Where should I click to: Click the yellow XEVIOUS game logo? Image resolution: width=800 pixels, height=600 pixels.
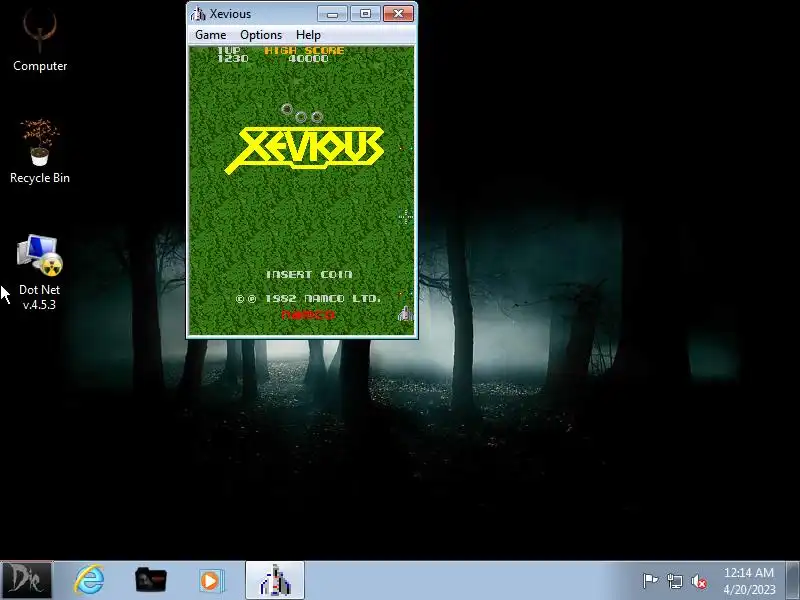(x=305, y=150)
